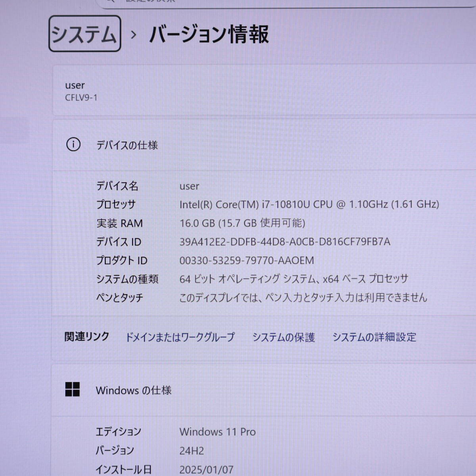Click the 関連リンク label
This screenshot has height=476, width=476.
point(87,336)
